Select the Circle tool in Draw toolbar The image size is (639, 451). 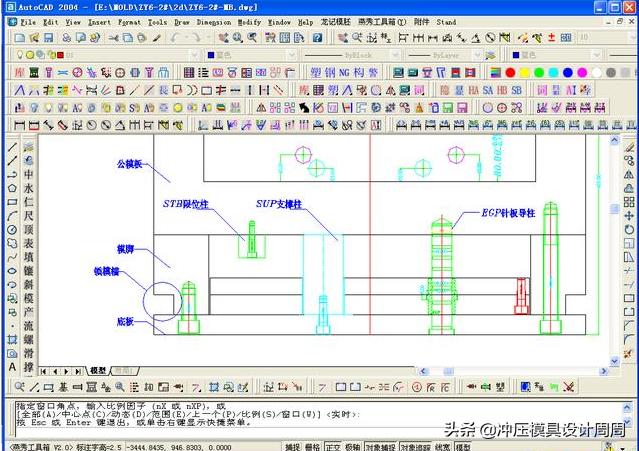click(x=13, y=230)
